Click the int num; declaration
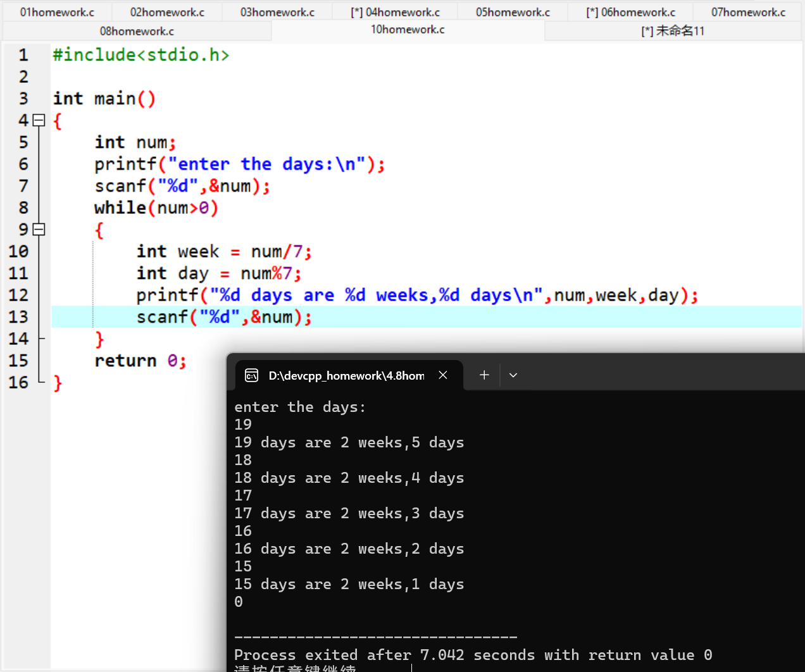The height and width of the screenshot is (672, 805). tap(135, 142)
